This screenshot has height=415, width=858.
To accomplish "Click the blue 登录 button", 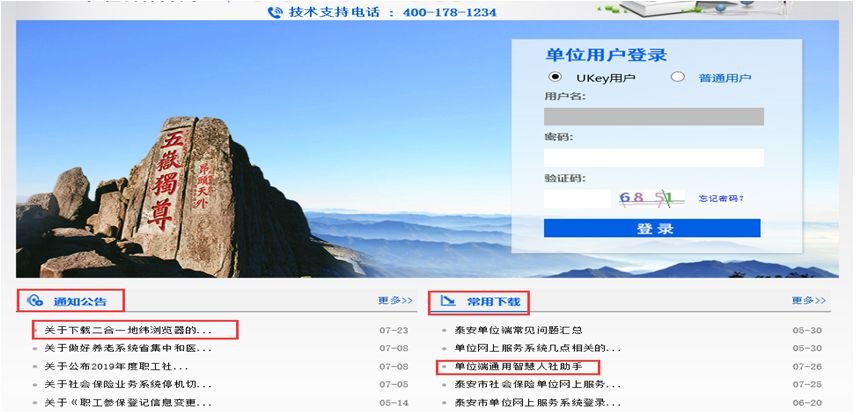I will (652, 228).
